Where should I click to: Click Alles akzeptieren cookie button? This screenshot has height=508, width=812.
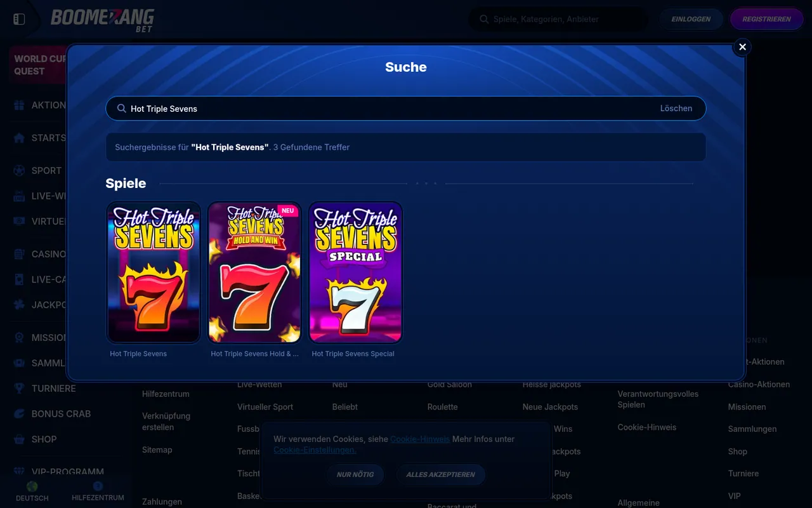440,474
